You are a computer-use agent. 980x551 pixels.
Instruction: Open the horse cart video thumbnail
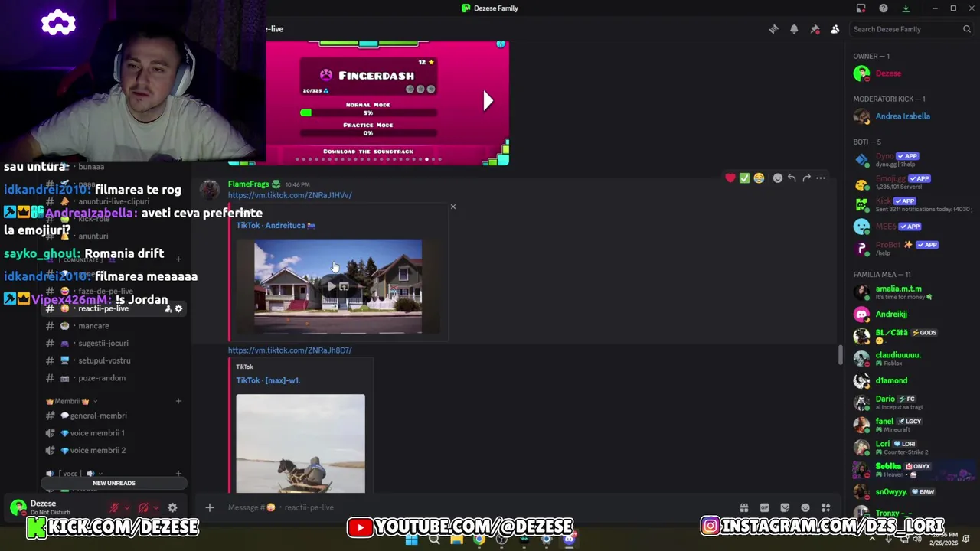(300, 444)
